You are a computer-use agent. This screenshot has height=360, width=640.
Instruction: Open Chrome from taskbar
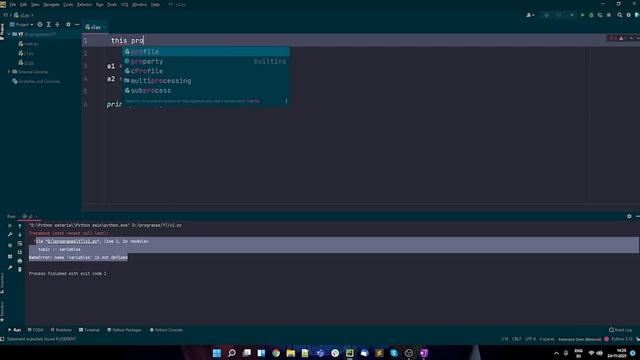(x=276, y=353)
